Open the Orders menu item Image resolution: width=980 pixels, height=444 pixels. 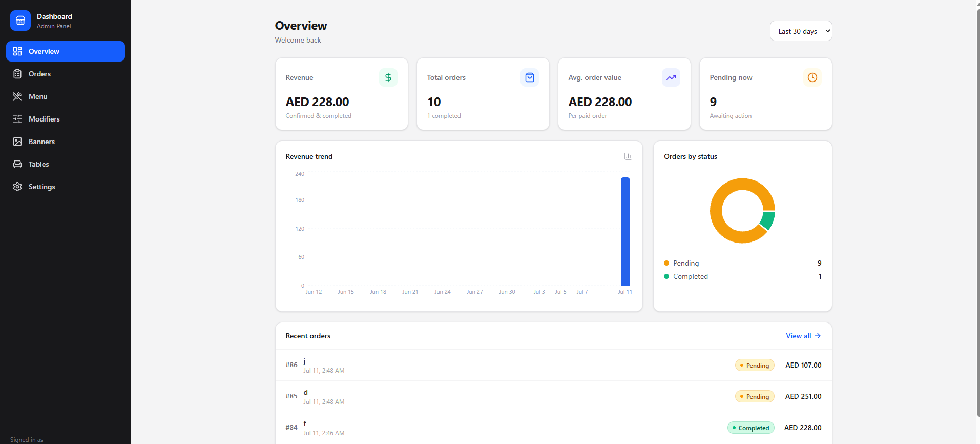[x=66, y=74]
